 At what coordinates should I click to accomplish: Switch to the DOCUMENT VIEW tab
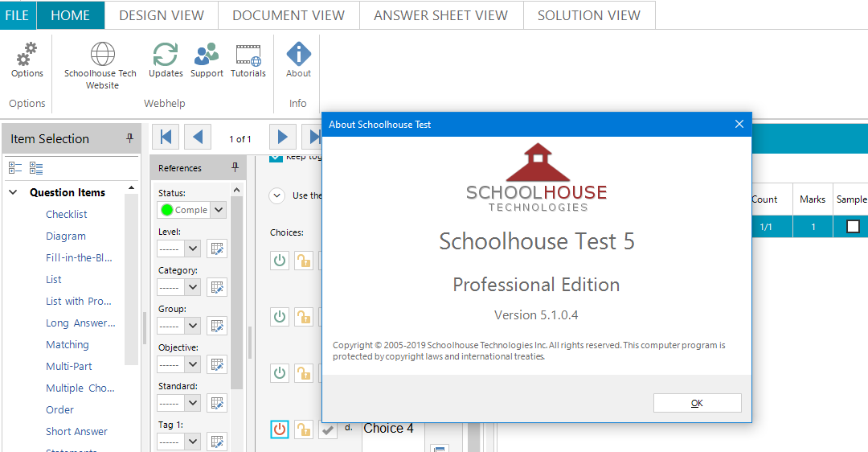pos(289,15)
